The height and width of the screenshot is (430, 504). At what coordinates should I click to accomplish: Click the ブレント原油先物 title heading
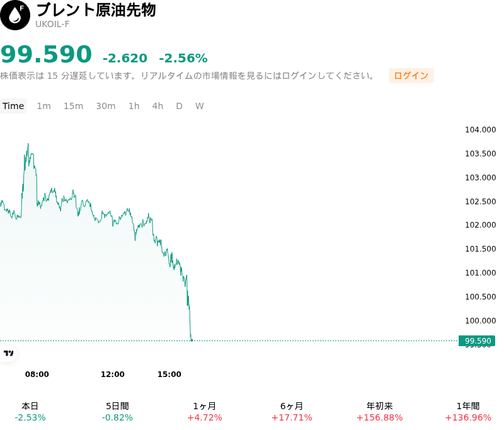[x=96, y=10]
